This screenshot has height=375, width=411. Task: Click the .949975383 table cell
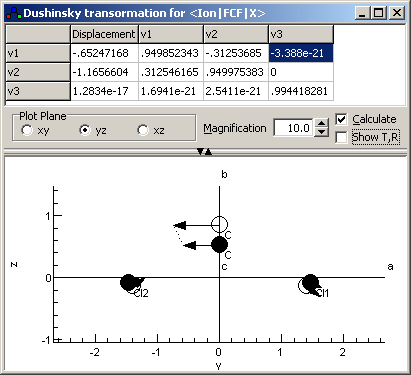coord(236,72)
